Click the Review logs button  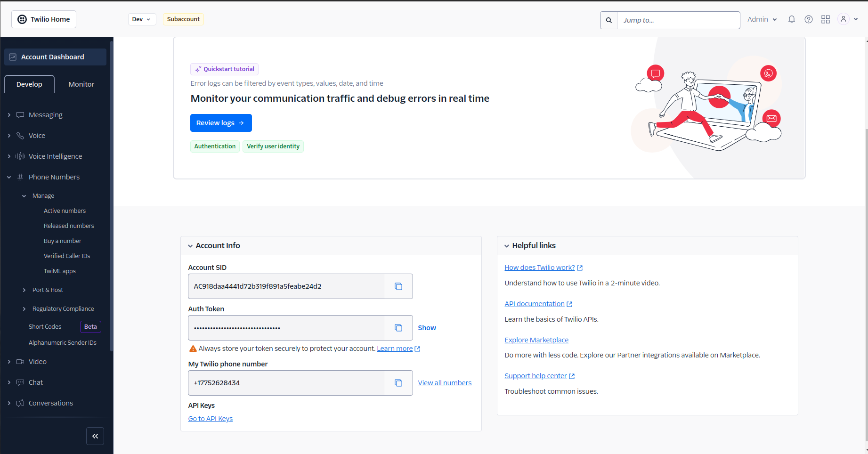click(x=221, y=123)
